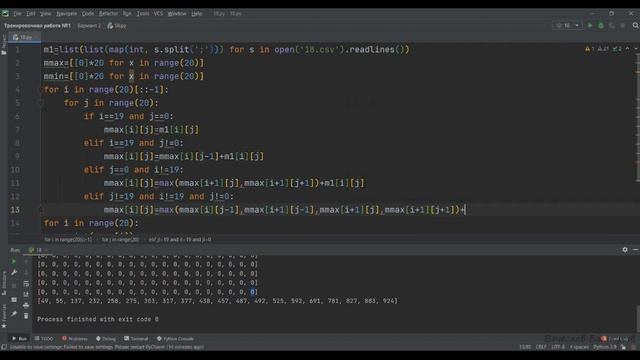Click the wrench settings icon in Run panel
The image size is (640, 360).
(14, 272)
